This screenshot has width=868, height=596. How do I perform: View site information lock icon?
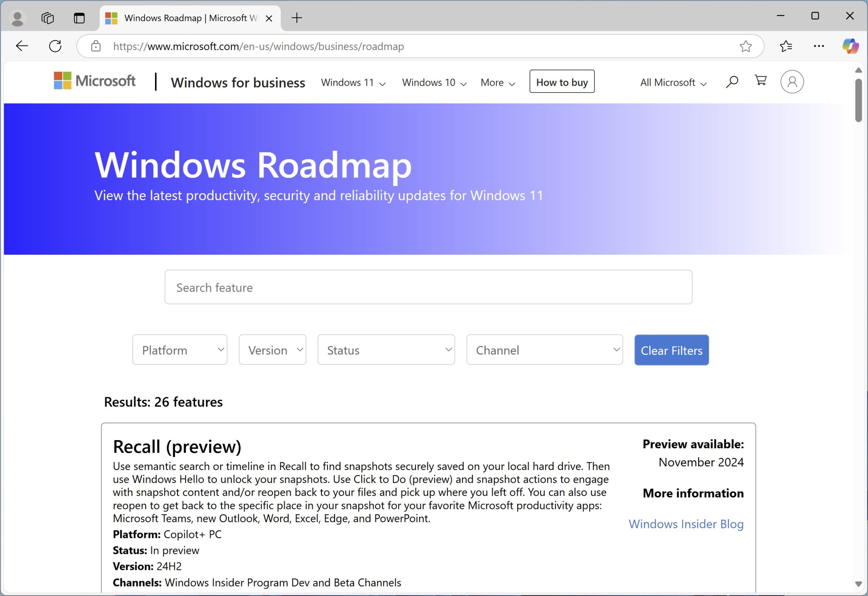click(96, 46)
